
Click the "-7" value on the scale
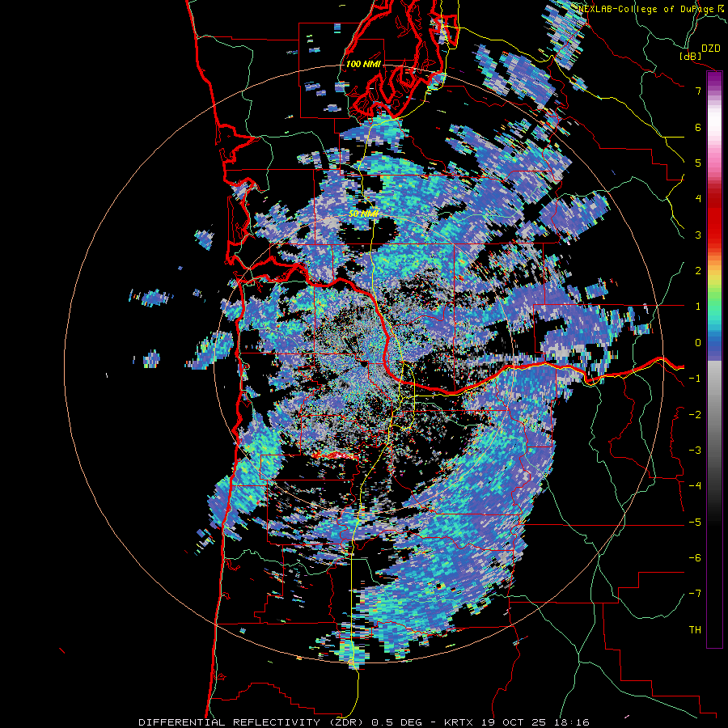point(695,594)
